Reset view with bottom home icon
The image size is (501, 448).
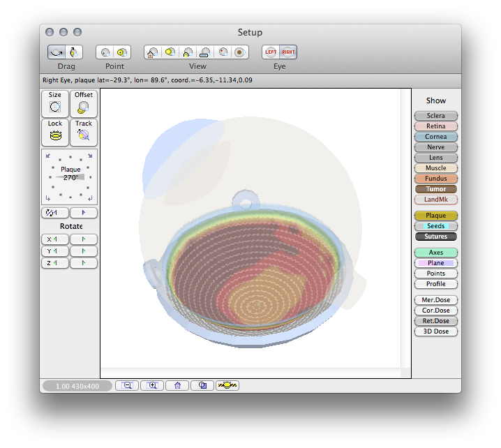point(177,385)
